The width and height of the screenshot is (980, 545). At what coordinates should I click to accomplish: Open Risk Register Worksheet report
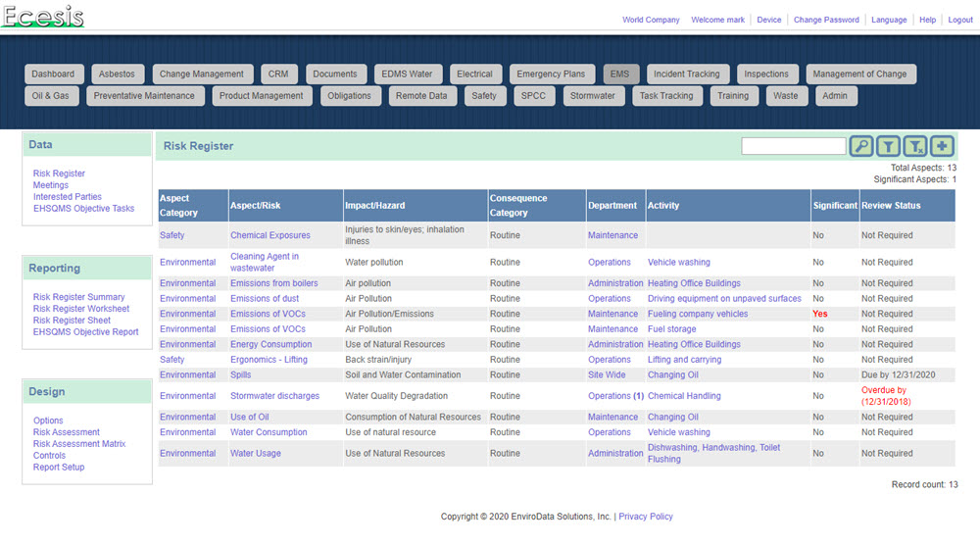click(x=81, y=309)
